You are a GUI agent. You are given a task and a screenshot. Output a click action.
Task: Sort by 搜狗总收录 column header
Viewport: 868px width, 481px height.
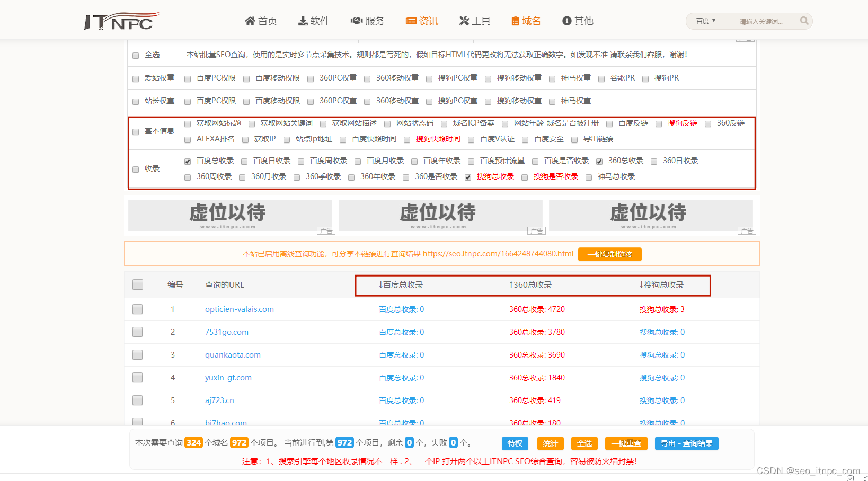coord(661,285)
